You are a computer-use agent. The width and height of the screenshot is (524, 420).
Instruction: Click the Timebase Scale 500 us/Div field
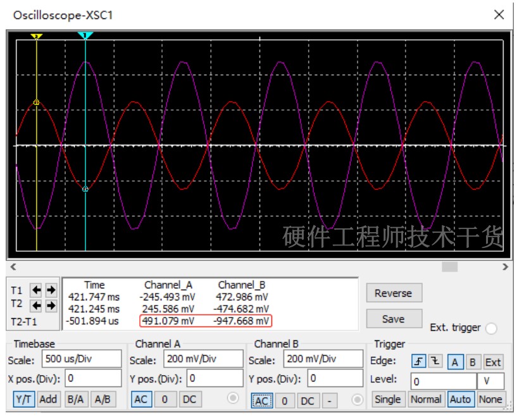click(82, 359)
